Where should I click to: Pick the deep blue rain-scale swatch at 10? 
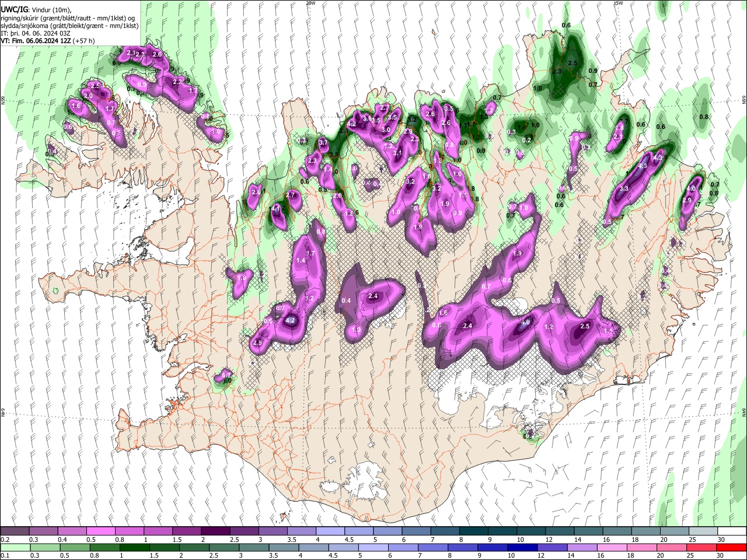pos(522,548)
